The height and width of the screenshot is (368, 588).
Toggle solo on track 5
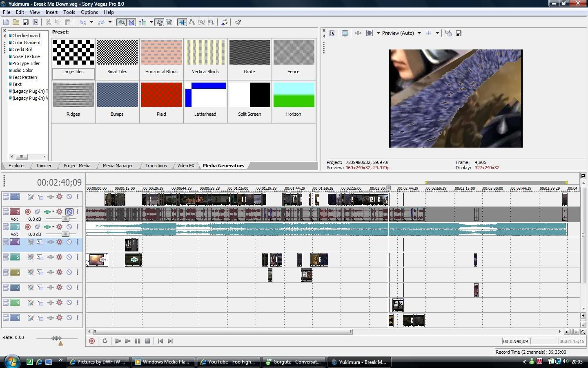point(78,257)
